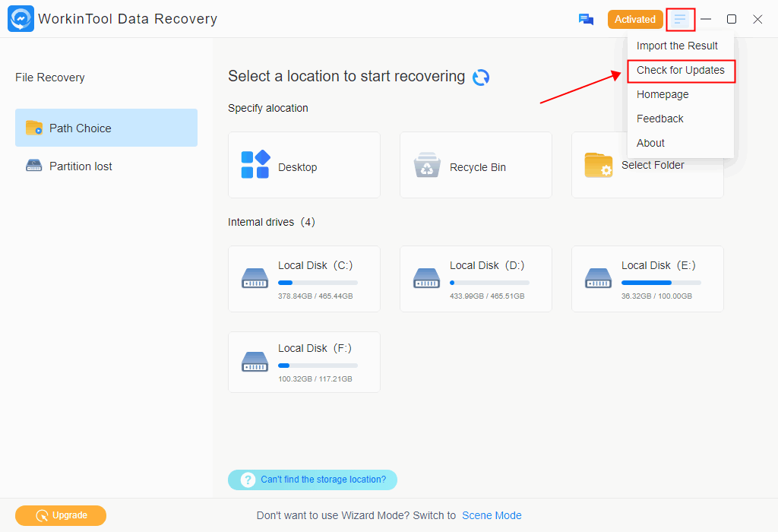Select Import the Result menu item
Image resolution: width=778 pixels, height=532 pixels.
pyautogui.click(x=677, y=46)
